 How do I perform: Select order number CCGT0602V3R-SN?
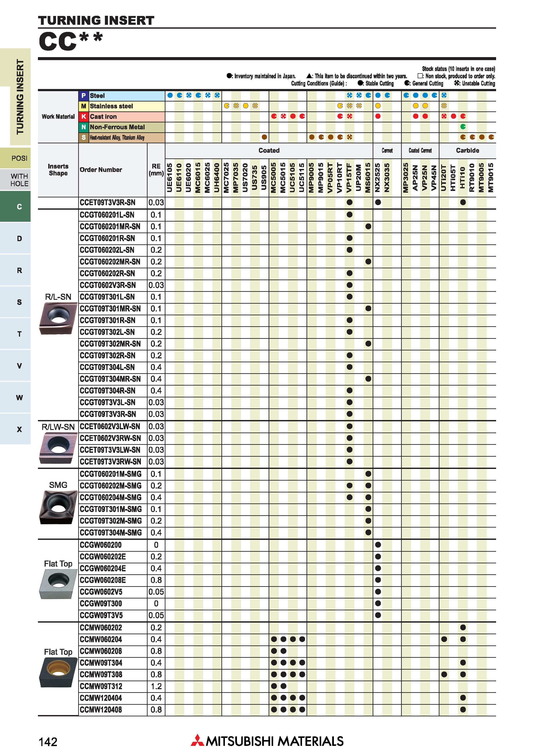[x=107, y=285]
